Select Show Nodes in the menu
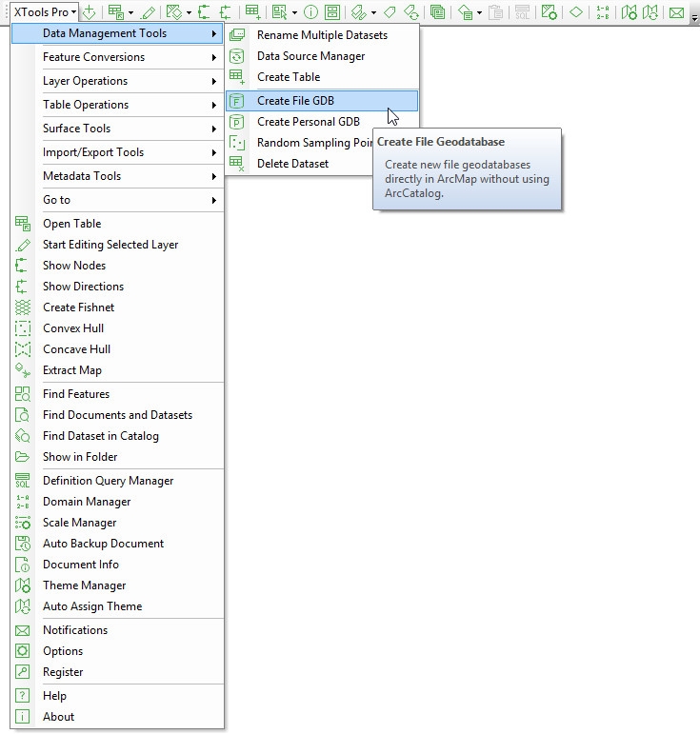This screenshot has width=700, height=734. pos(117,266)
